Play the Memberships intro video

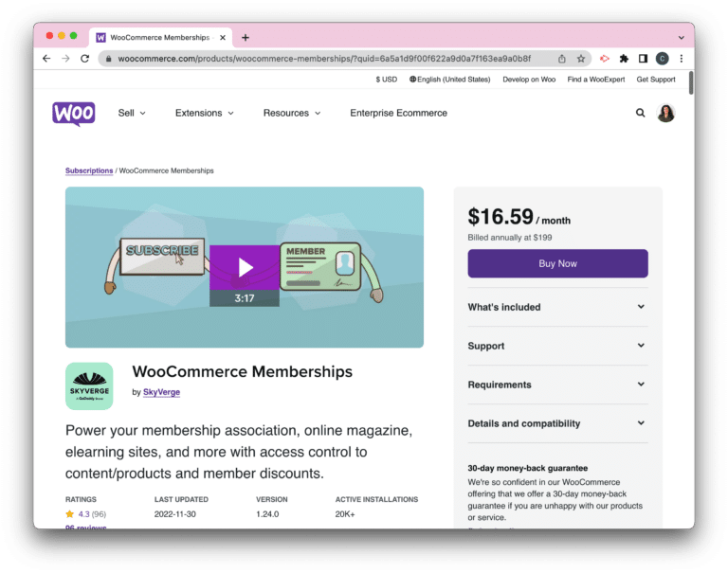tap(245, 268)
